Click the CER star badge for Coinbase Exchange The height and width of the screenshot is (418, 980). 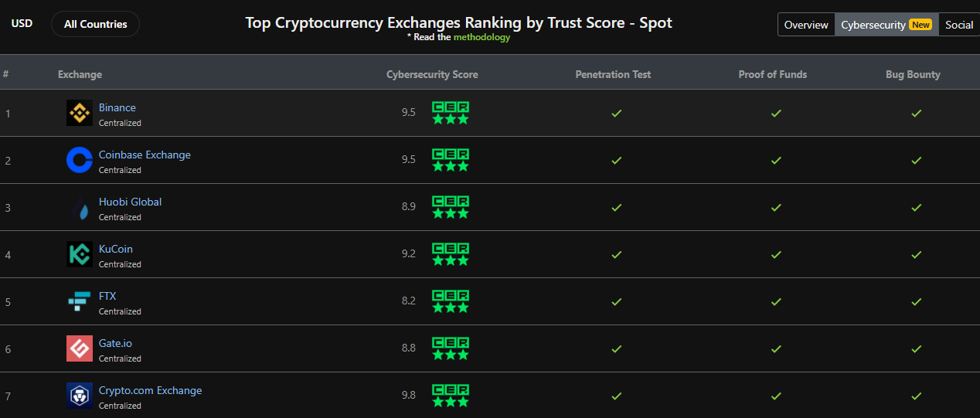pyautogui.click(x=451, y=160)
